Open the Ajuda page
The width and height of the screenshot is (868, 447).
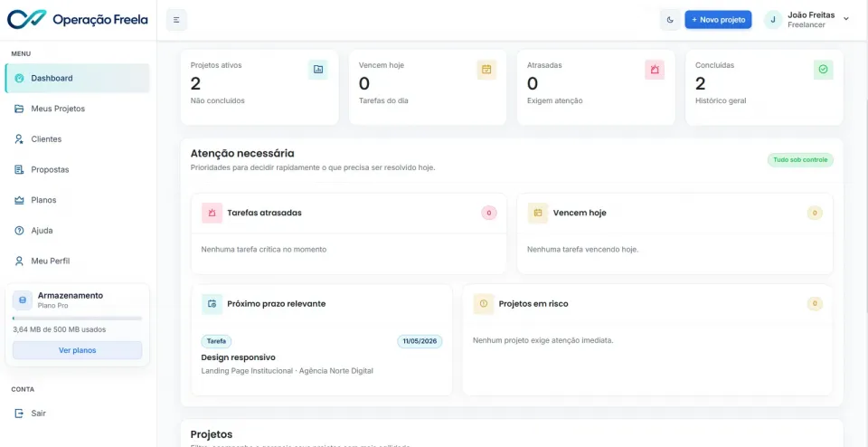(x=77, y=231)
